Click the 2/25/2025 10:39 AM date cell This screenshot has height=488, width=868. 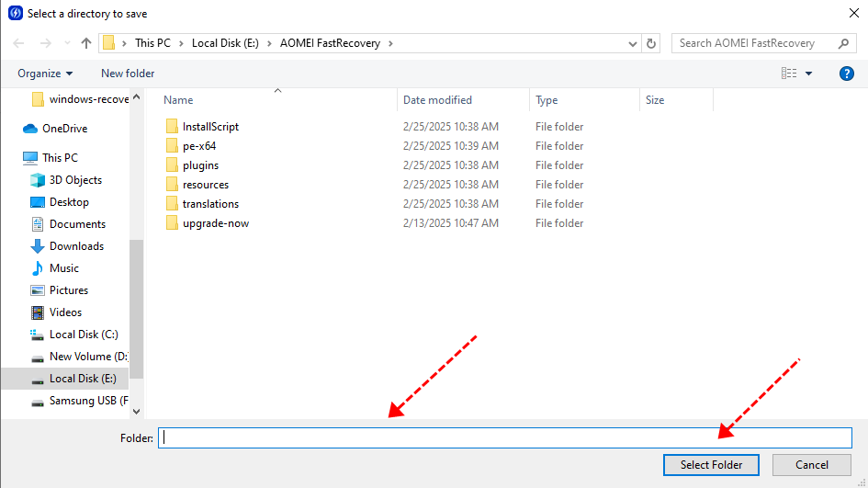[x=451, y=146]
